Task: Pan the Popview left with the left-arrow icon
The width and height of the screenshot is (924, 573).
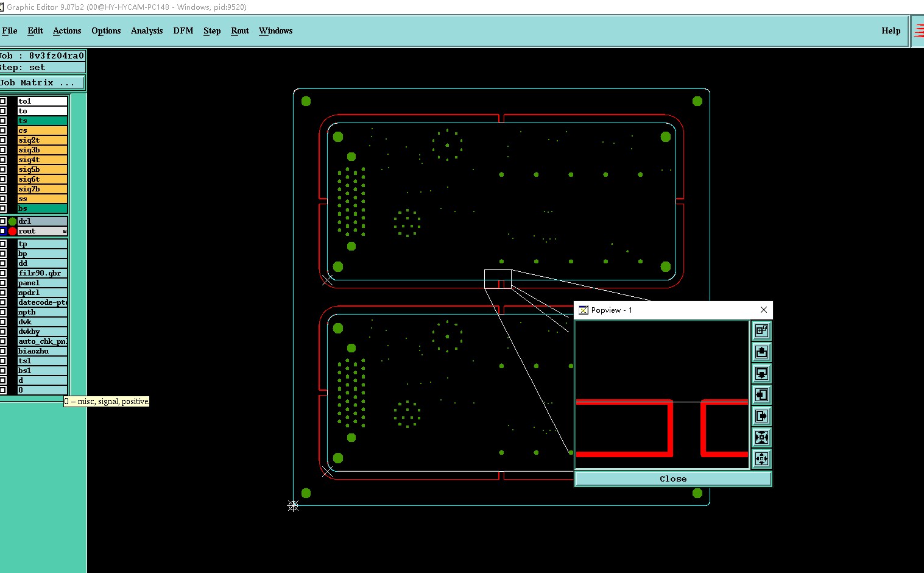Action: click(761, 395)
